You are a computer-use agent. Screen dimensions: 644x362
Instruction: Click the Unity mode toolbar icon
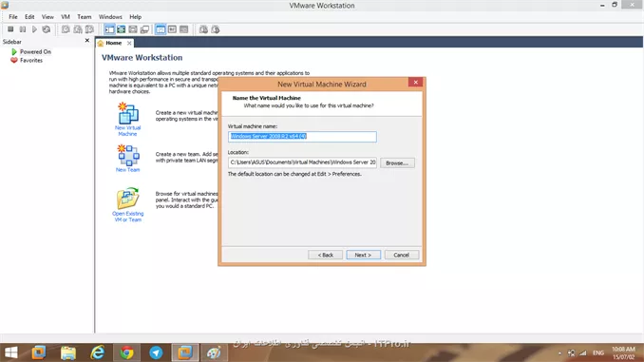click(144, 29)
